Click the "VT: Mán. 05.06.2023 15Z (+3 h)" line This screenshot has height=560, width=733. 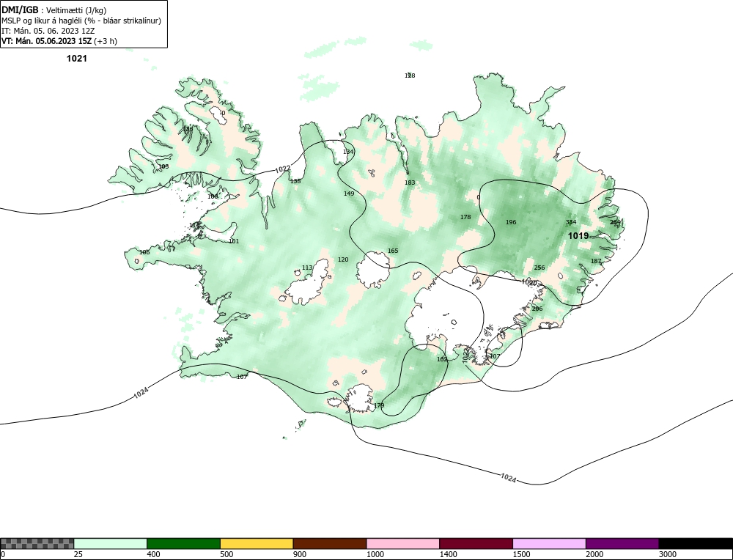(59, 41)
